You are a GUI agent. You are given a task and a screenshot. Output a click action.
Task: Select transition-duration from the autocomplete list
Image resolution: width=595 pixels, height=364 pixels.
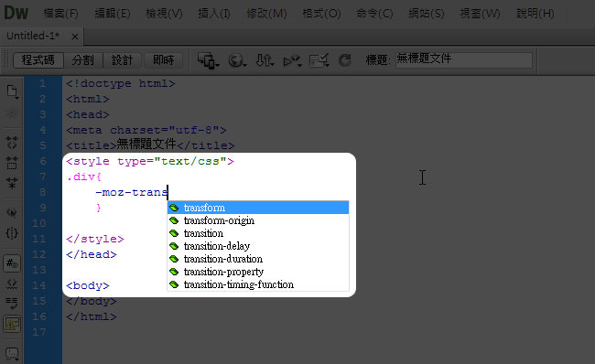pos(258,259)
